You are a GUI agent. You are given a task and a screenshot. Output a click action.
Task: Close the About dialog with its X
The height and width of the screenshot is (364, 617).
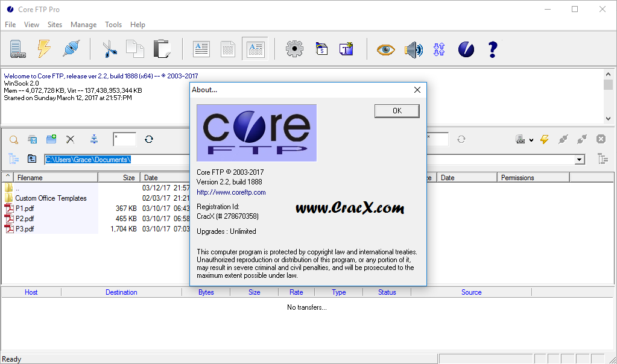(x=417, y=90)
